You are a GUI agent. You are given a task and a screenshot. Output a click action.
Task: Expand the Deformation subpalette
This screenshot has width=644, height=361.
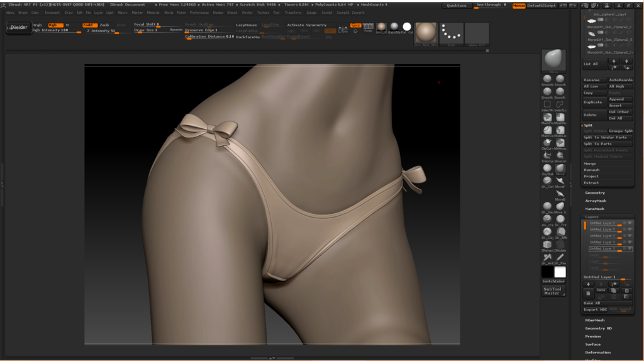coord(597,353)
